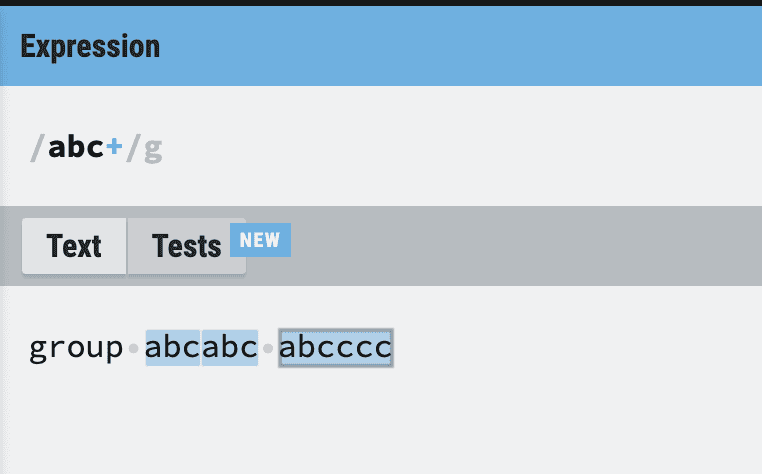Open the g flags in the expression
Viewport: 762px width, 474px height.
[152, 150]
